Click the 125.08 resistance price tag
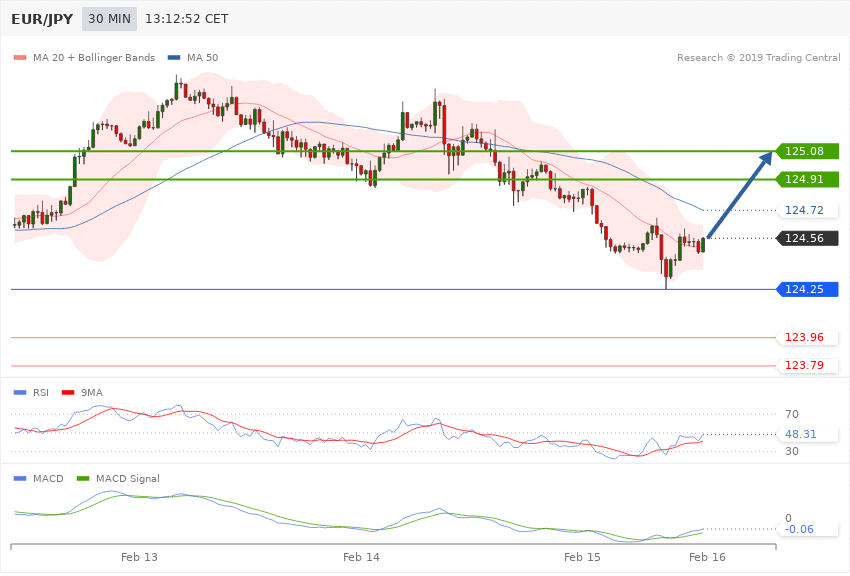The width and height of the screenshot is (850, 576). coord(807,151)
